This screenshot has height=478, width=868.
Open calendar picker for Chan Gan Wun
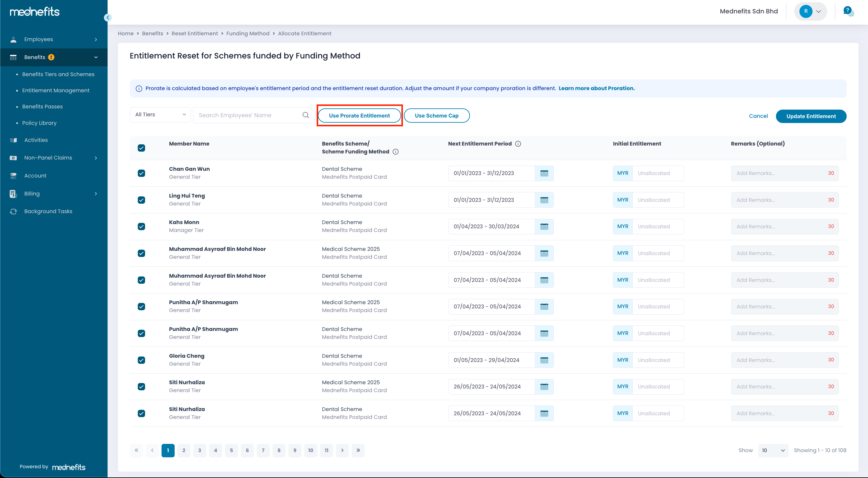pyautogui.click(x=544, y=173)
